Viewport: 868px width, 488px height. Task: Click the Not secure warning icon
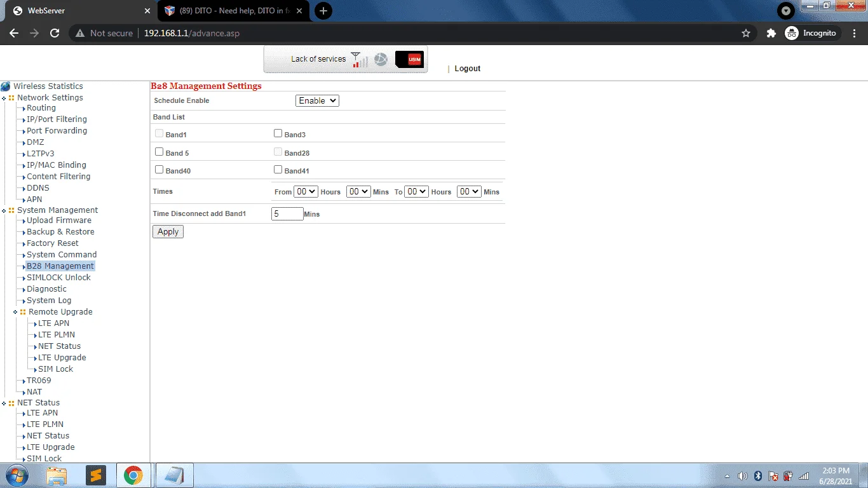[80, 33]
